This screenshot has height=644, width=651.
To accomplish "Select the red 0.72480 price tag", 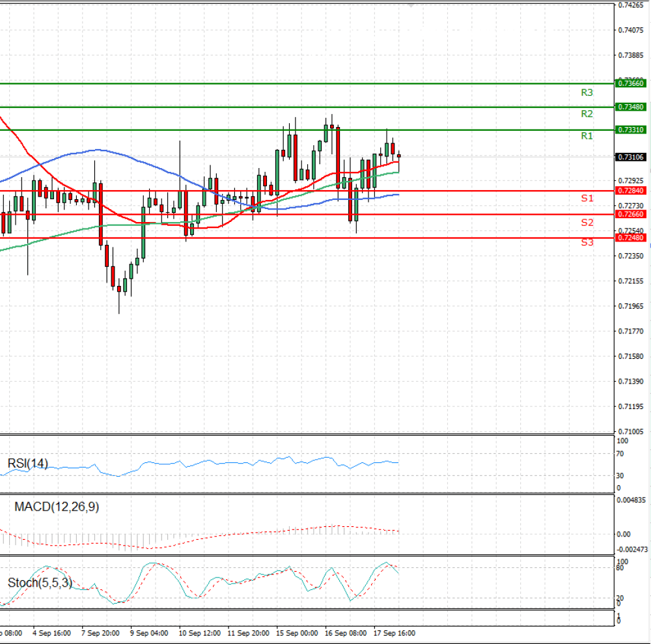I will coord(630,238).
